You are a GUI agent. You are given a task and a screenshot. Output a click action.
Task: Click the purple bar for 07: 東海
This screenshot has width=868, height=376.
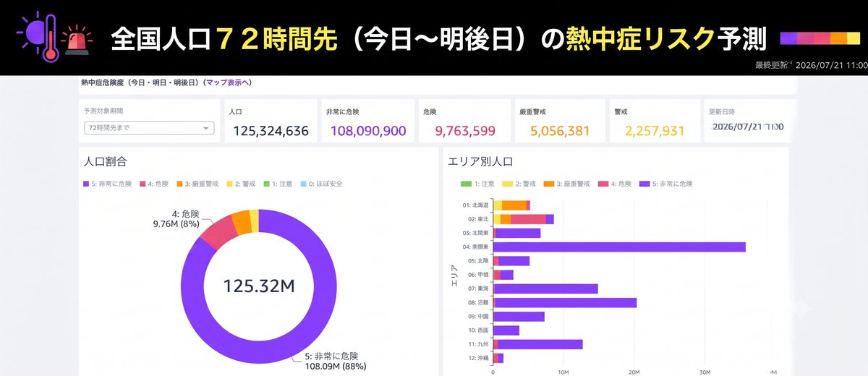coord(545,289)
